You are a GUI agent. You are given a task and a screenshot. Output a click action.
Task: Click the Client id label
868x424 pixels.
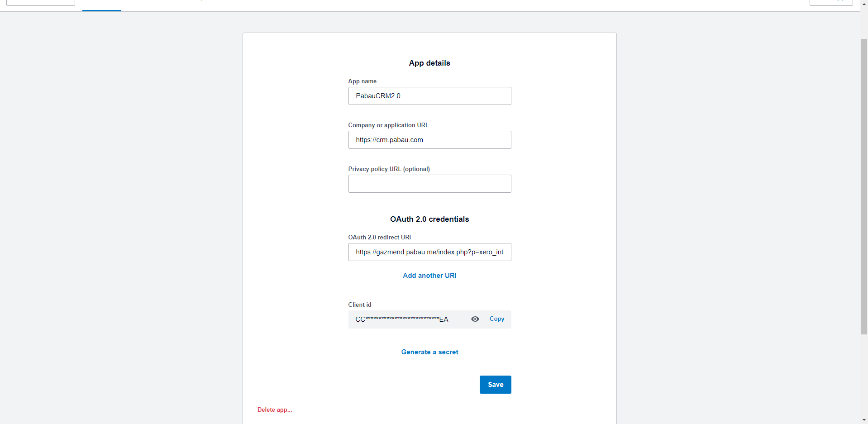click(359, 305)
